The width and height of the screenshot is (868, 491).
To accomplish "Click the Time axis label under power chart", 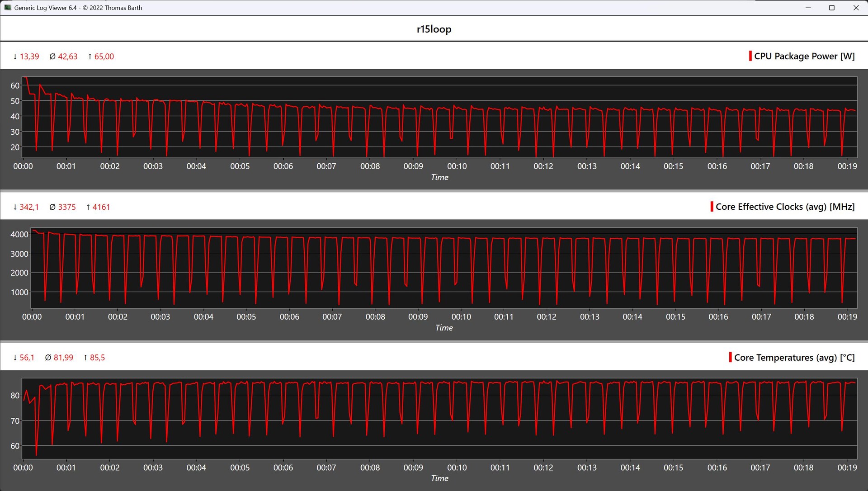I will click(439, 177).
